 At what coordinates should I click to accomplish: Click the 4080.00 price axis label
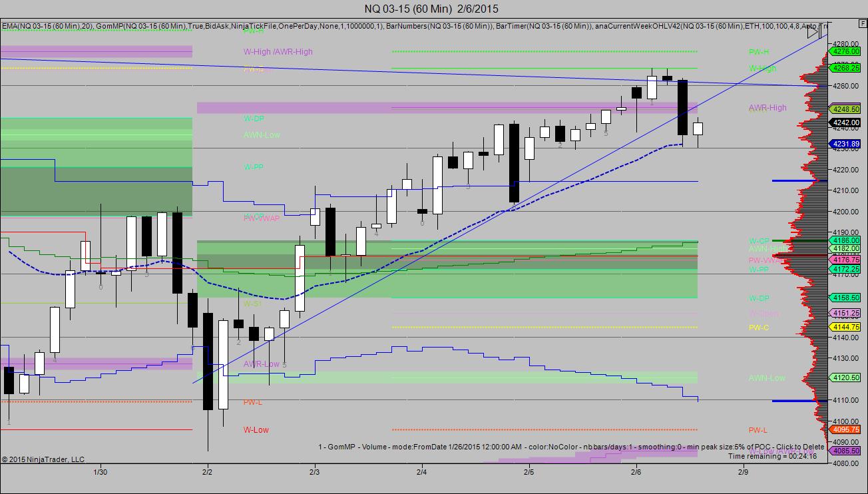[845, 463]
